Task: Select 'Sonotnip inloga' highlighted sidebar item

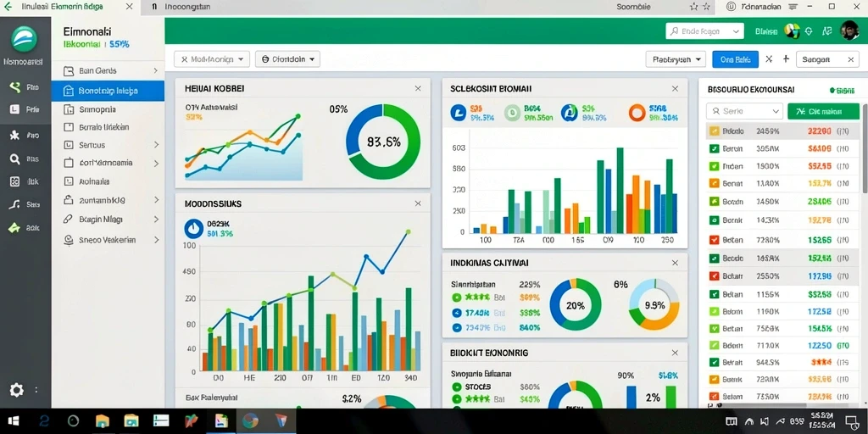Action: click(108, 91)
